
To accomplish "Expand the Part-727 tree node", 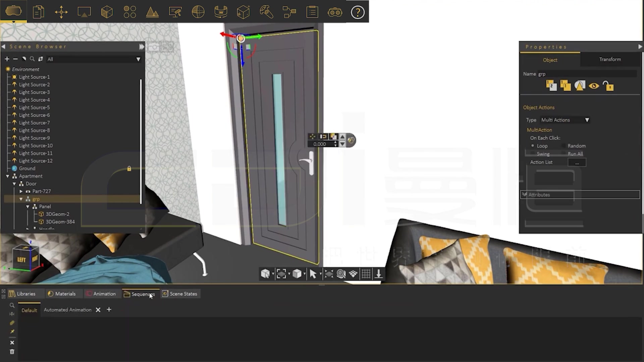I will (21, 191).
